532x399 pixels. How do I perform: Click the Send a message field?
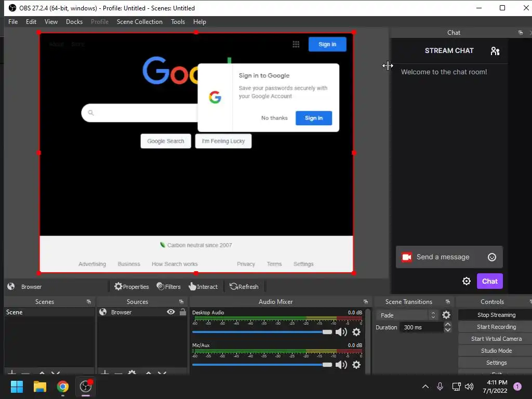[x=449, y=257]
